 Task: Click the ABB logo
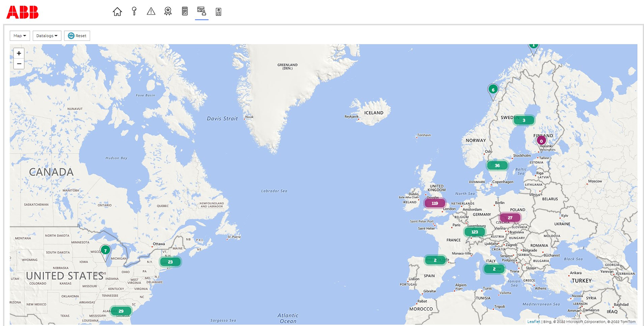pos(22,12)
